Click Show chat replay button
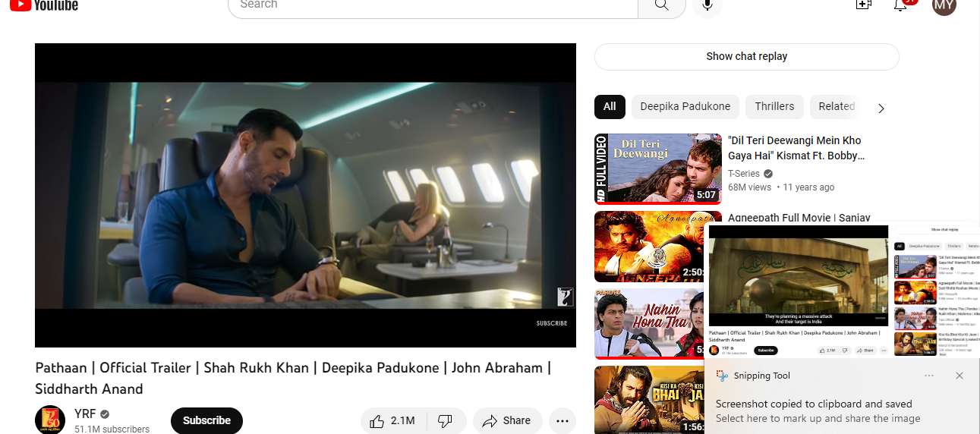 [x=747, y=57]
